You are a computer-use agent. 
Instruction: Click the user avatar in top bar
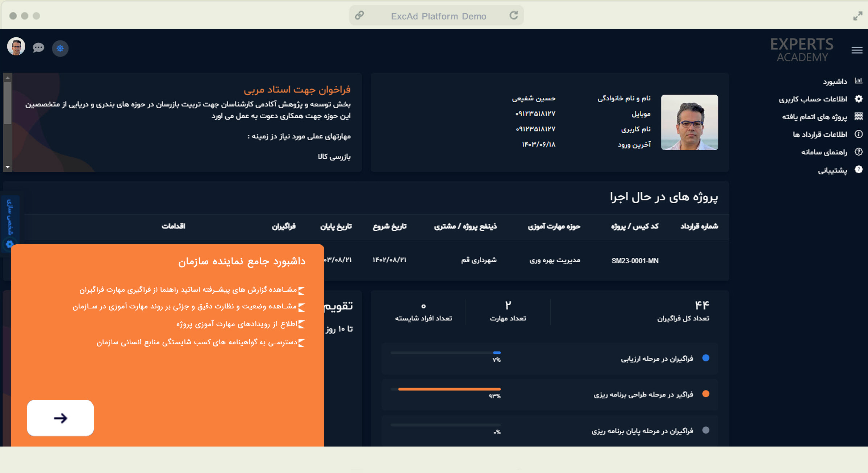[x=16, y=47]
